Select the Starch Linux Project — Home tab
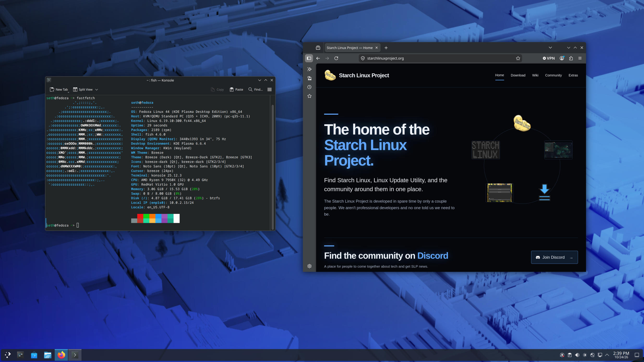The image size is (644, 362). [352, 48]
